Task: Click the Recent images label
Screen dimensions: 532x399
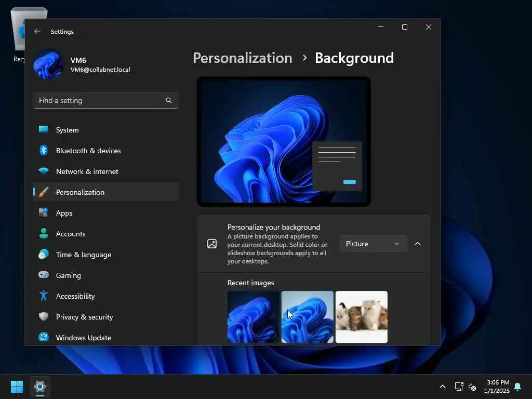Action: [250, 283]
